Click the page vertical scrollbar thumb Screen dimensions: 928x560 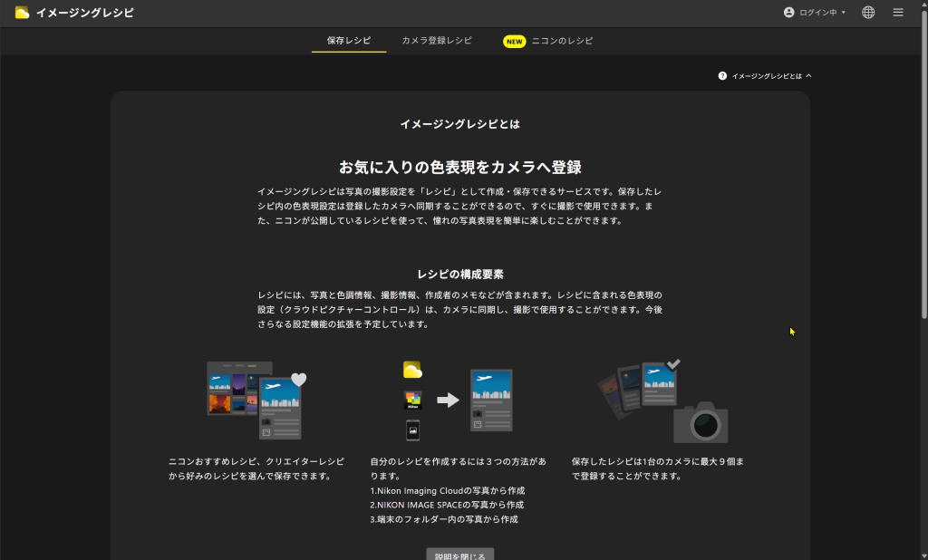[923, 164]
